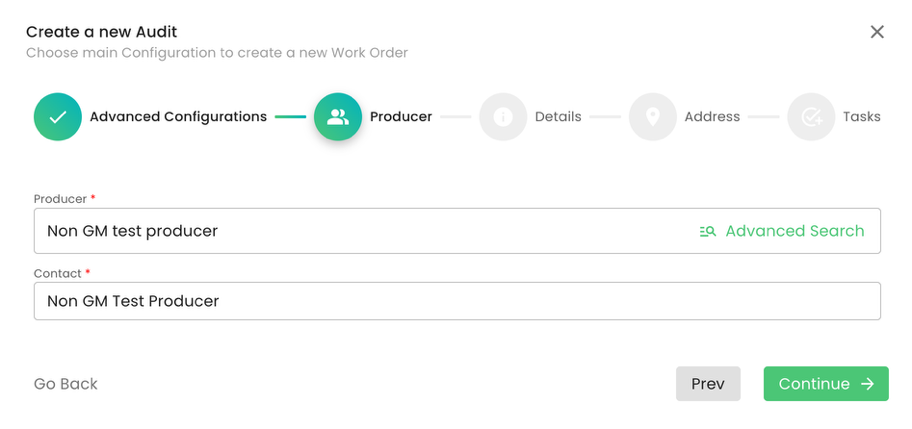Click the Producer step people icon
The width and height of the screenshot is (912, 429).
[338, 117]
